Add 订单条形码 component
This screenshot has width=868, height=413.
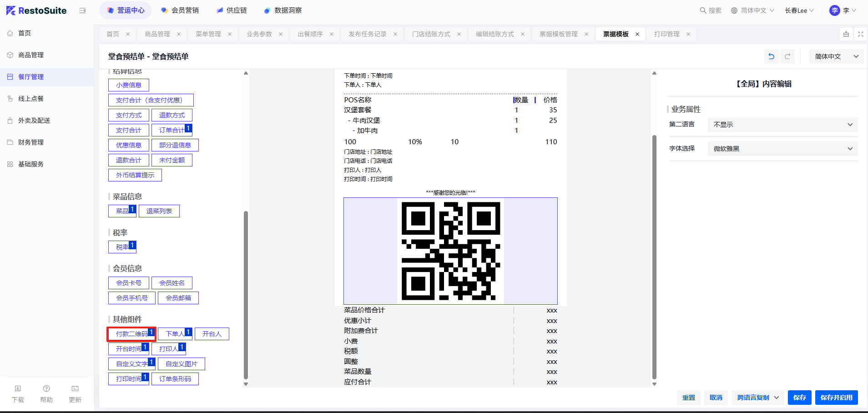[175, 379]
